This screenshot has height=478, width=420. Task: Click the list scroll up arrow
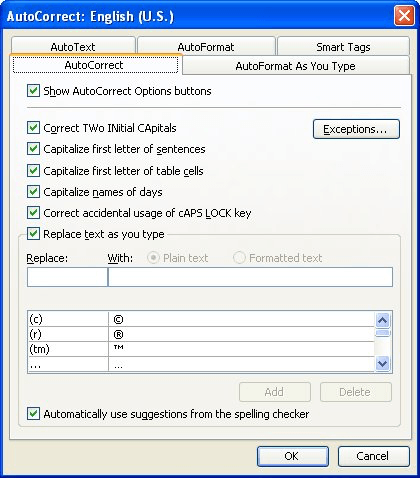(382, 320)
